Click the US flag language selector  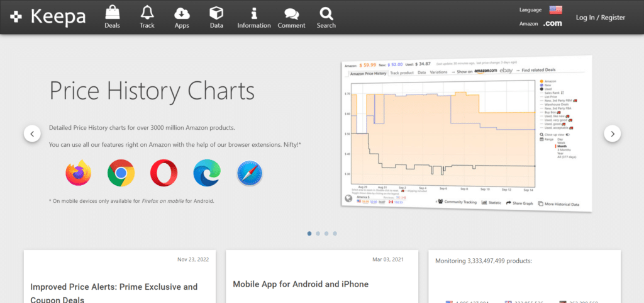pos(555,10)
